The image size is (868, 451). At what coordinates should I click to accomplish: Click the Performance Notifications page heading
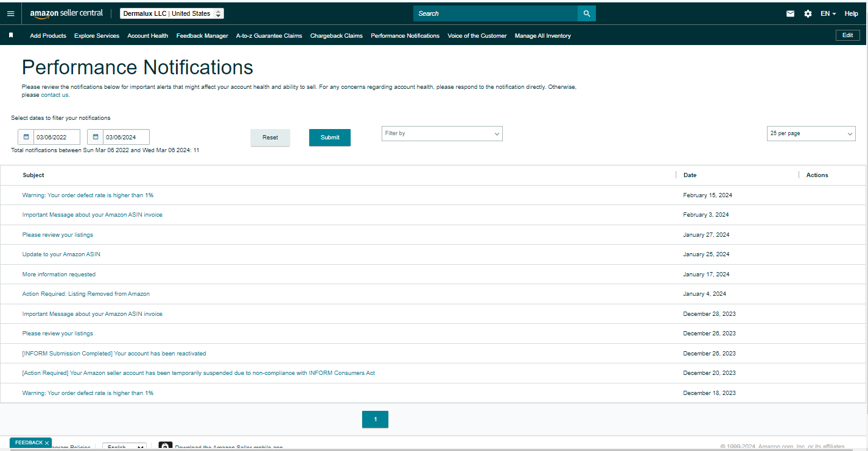(138, 67)
